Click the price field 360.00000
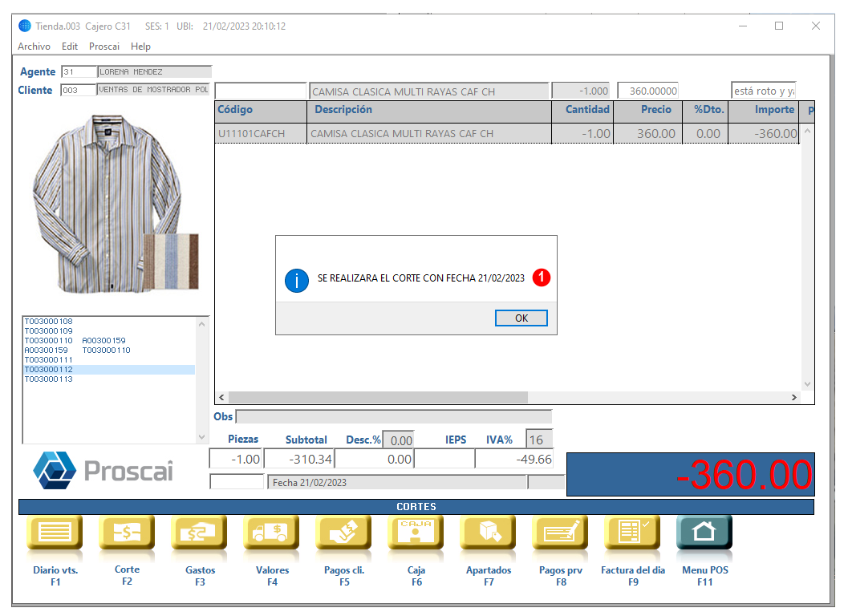 [x=647, y=91]
